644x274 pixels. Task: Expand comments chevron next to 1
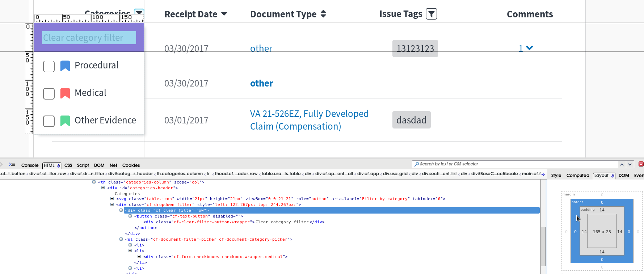coord(529,48)
